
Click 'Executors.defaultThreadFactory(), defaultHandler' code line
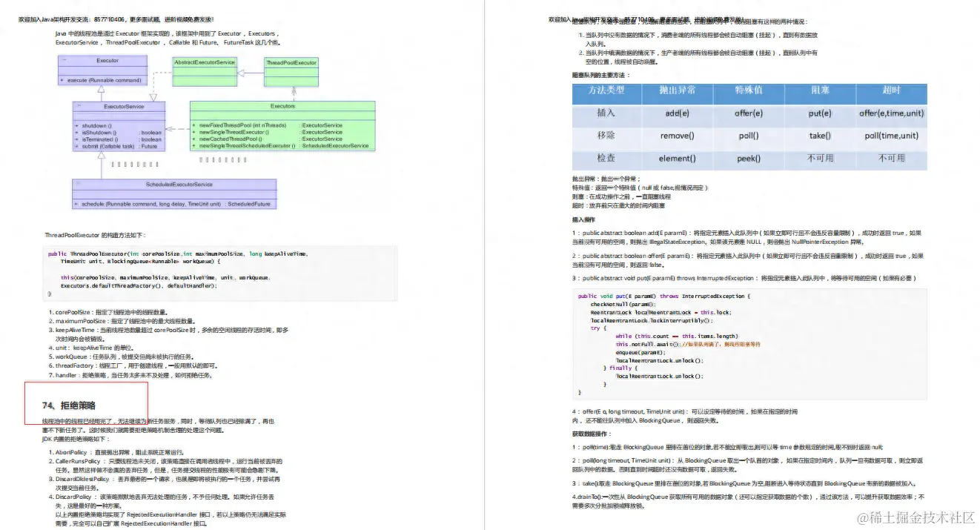[x=139, y=285]
